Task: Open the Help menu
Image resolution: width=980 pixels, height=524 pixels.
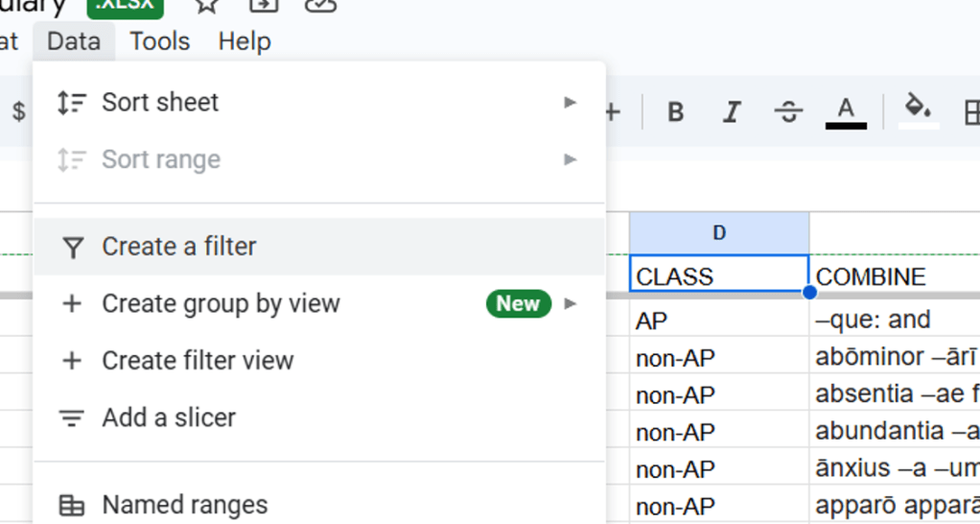Action: tap(244, 41)
